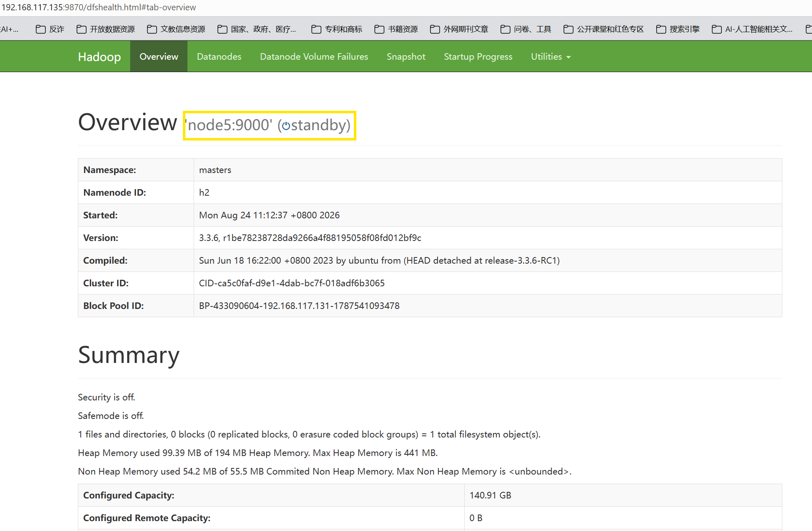This screenshot has height=531, width=812.
Task: Click the 'Started:' row label
Action: [x=101, y=215]
